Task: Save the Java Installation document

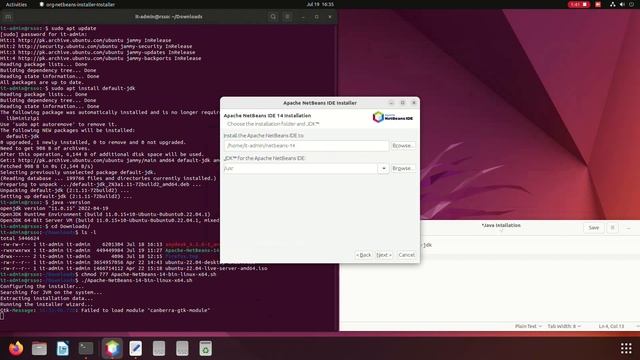Action: click(x=594, y=228)
